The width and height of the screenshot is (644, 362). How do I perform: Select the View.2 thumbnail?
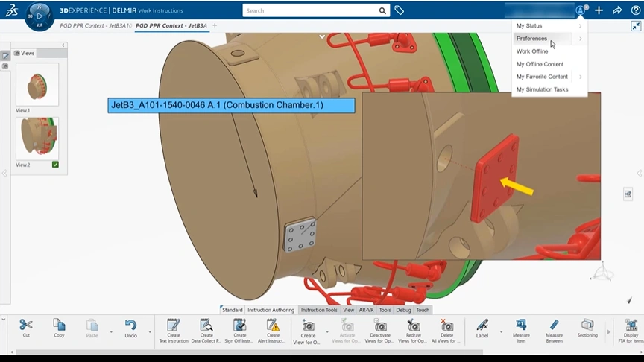click(x=37, y=139)
